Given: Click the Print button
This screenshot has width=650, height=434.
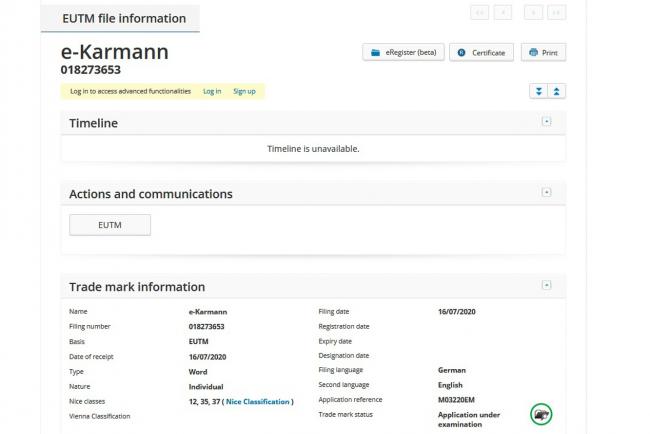Looking at the screenshot, I should click(543, 53).
